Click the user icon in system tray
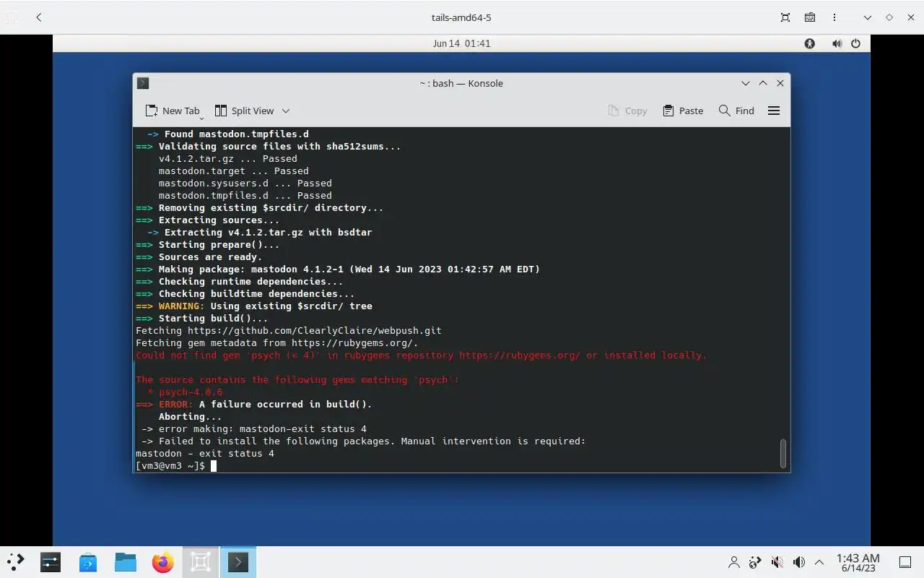The width and height of the screenshot is (924, 578). [734, 562]
